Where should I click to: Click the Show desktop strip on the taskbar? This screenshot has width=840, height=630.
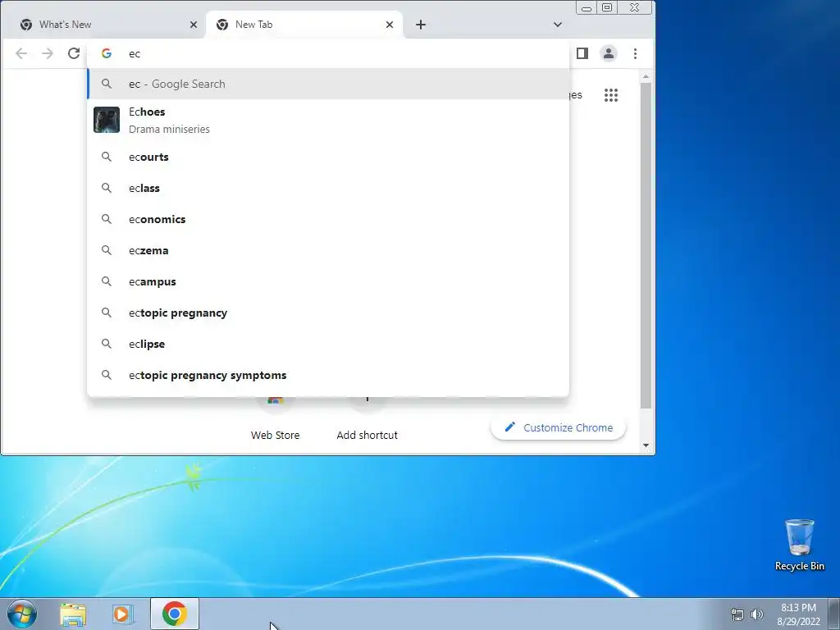click(834, 614)
